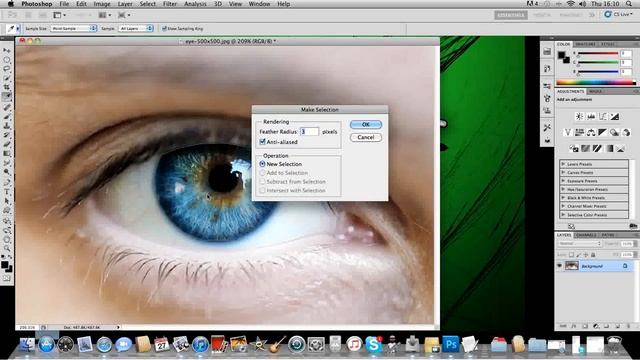640x360 pixels.
Task: Add a Brightness/Contrast adjustment
Action: point(579,116)
